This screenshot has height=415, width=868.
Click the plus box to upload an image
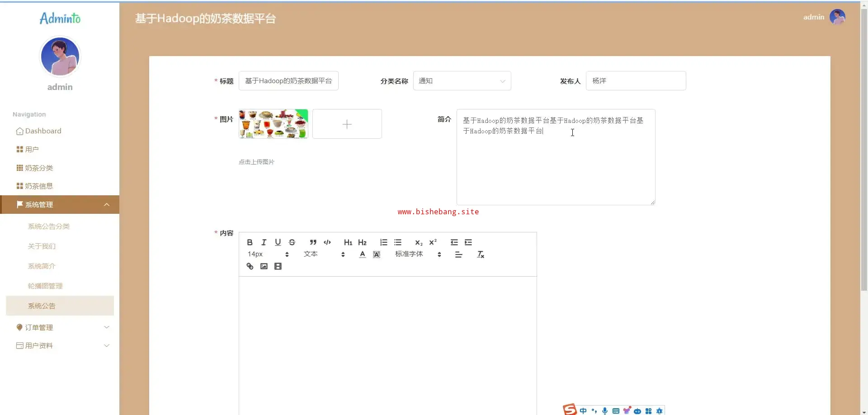[x=347, y=124]
